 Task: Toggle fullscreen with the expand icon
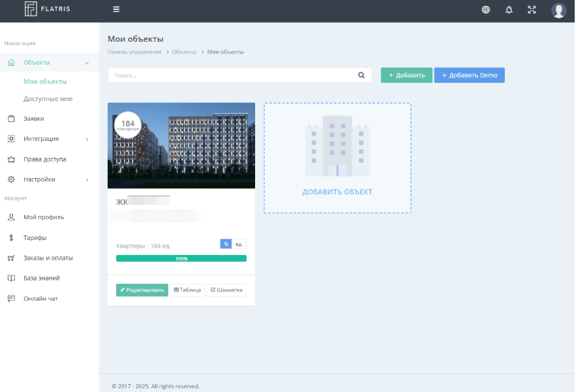click(x=532, y=10)
